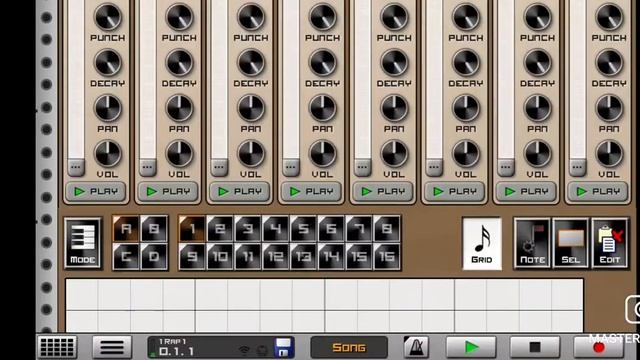Image resolution: width=640 pixels, height=360 pixels.
Task: Select pattern 7
Action: [x=359, y=229]
